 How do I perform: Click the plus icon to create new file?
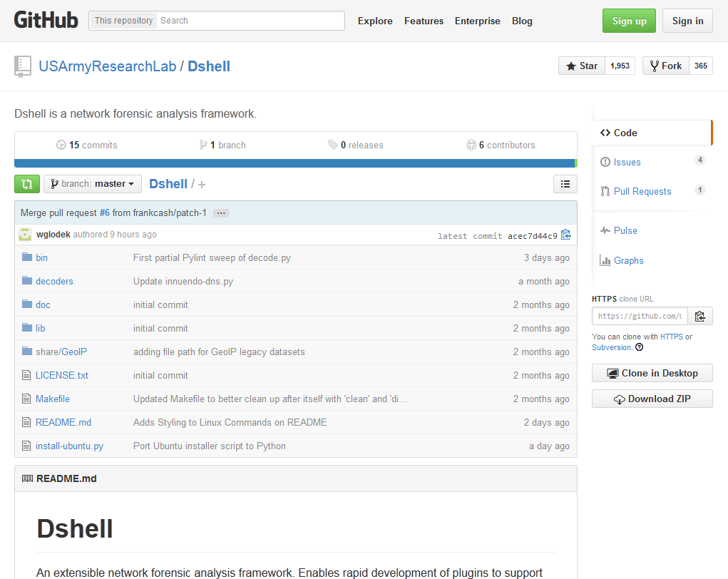click(202, 185)
